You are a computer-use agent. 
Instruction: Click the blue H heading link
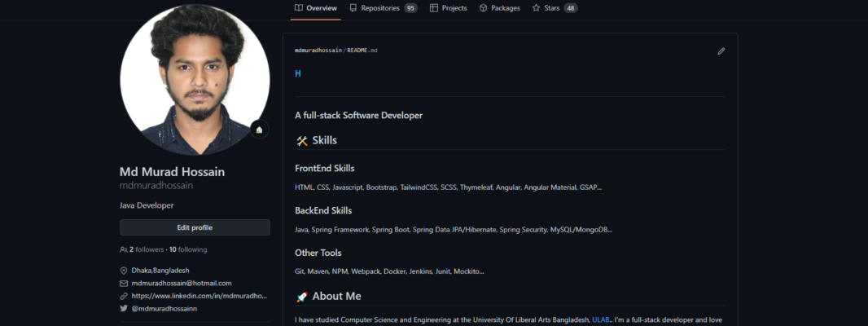coord(298,74)
